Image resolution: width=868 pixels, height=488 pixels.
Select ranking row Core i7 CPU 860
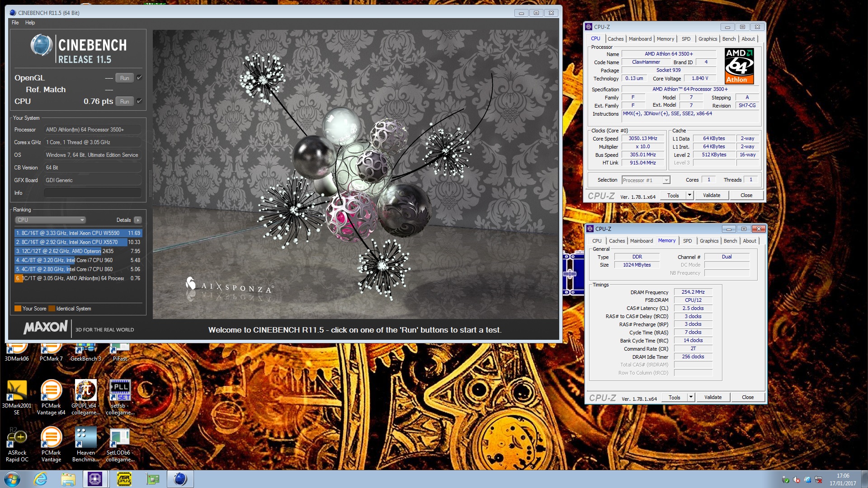[78, 269]
